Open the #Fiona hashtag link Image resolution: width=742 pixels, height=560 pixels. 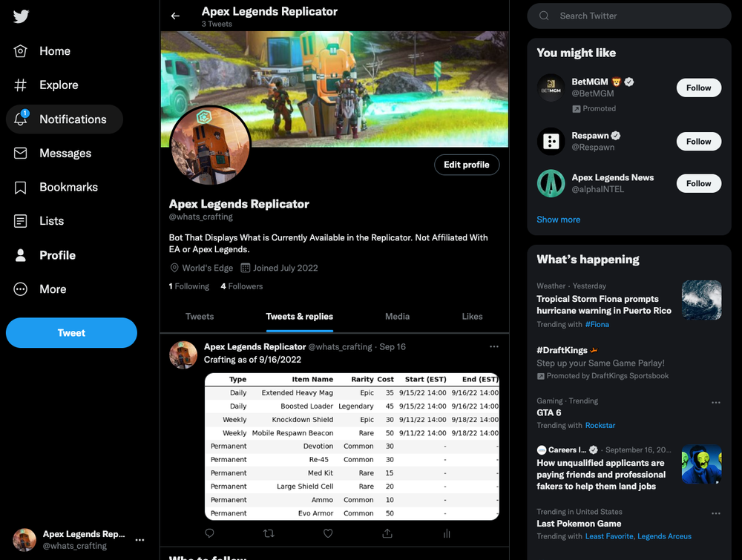597,324
